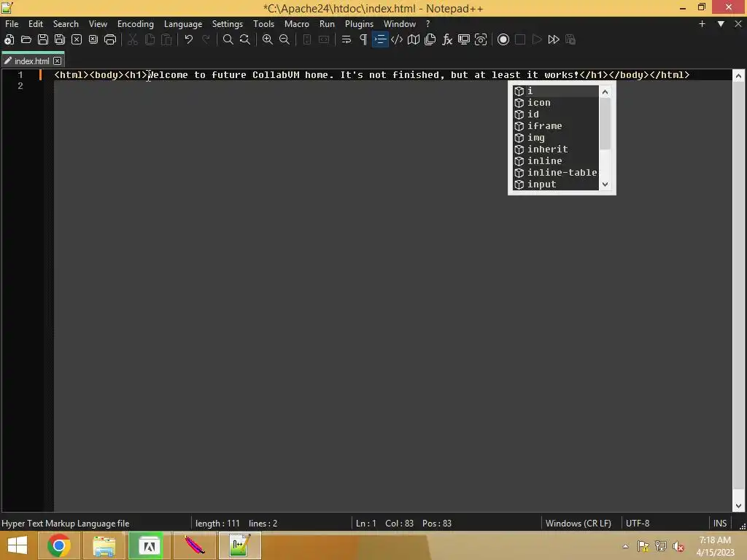Choose 'id' from the autocomplete list
The width and height of the screenshot is (747, 560).
coord(555,114)
